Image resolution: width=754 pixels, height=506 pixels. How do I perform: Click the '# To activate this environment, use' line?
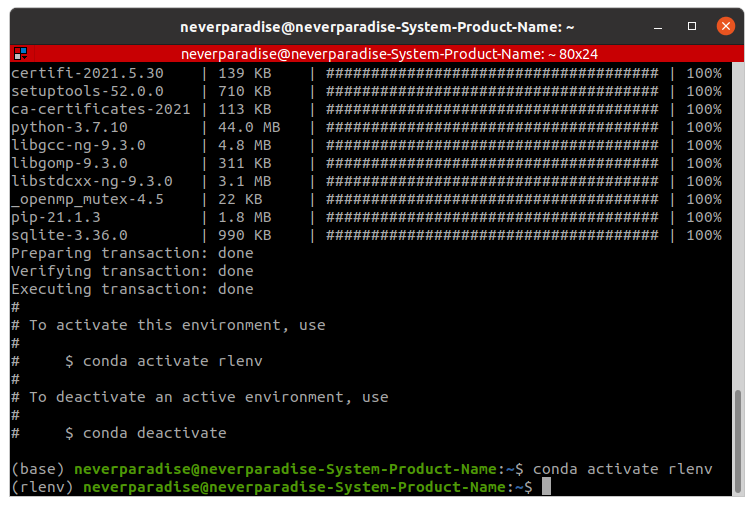pyautogui.click(x=168, y=325)
